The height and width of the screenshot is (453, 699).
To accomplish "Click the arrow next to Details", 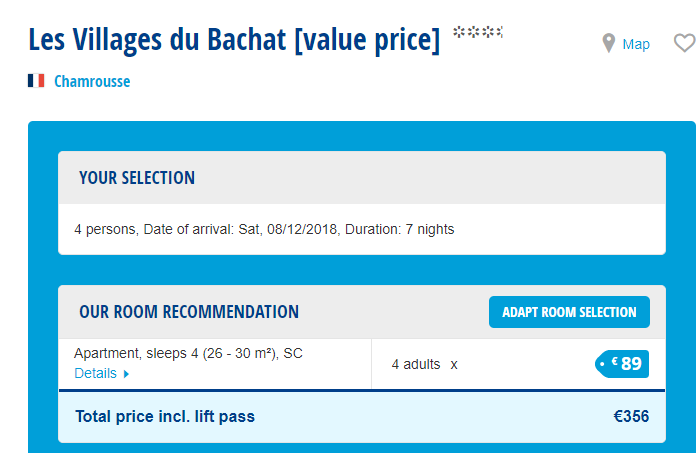I will pos(127,374).
